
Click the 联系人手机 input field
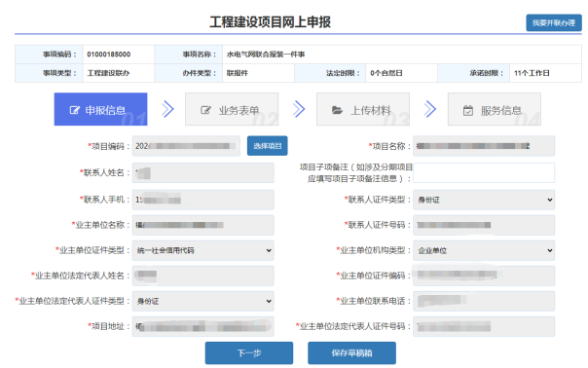tap(202, 200)
